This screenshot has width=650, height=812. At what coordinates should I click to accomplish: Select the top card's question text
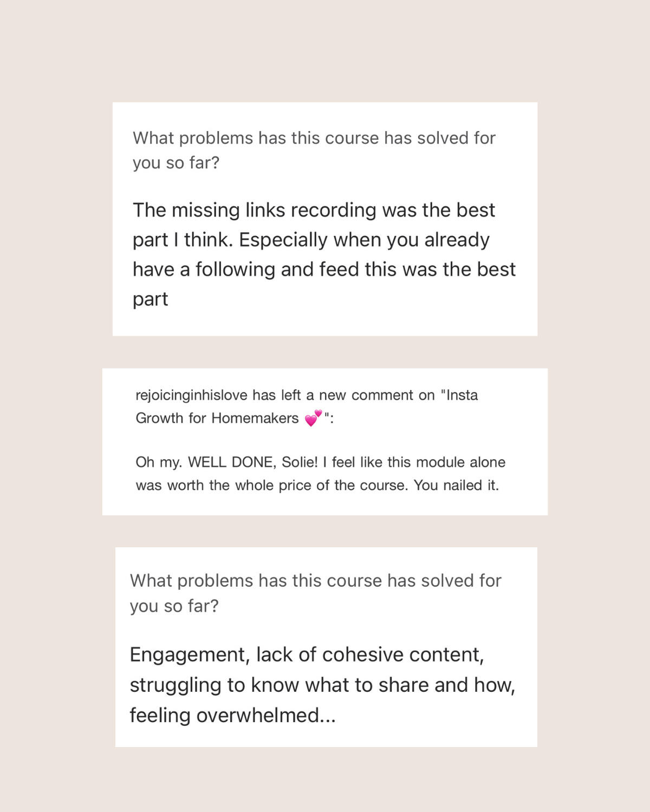tap(314, 150)
